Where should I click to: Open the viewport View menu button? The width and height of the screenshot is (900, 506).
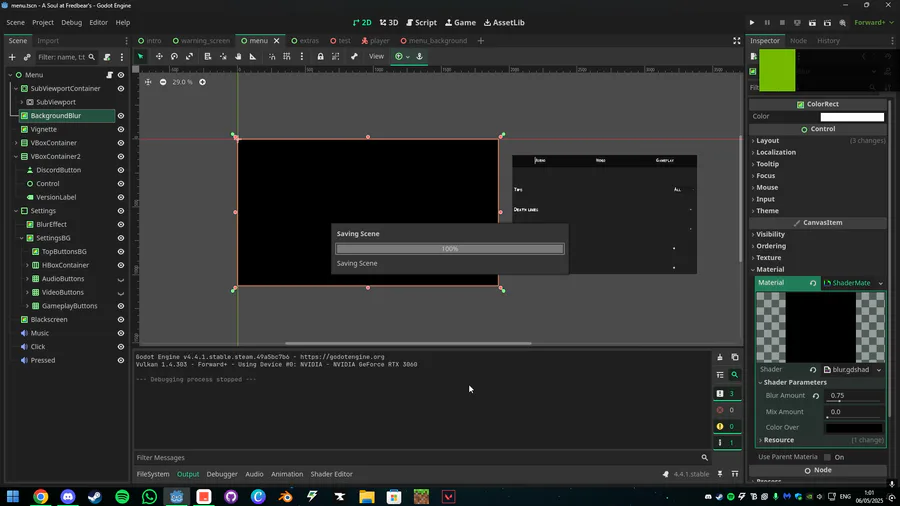[376, 56]
